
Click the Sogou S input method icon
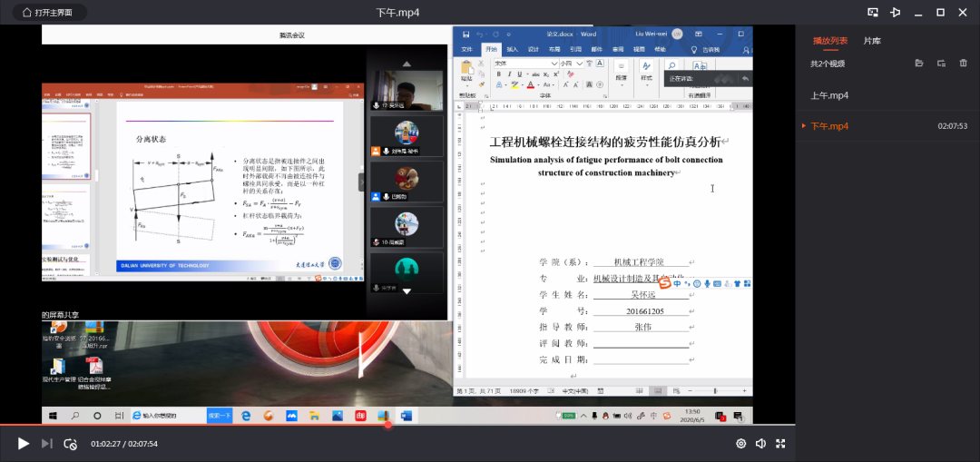pyautogui.click(x=666, y=284)
